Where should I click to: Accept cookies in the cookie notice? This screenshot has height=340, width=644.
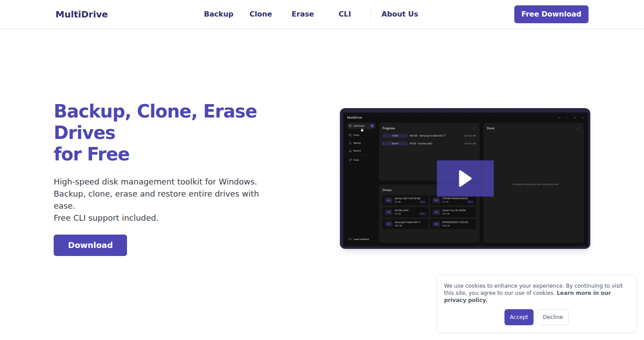tap(519, 317)
